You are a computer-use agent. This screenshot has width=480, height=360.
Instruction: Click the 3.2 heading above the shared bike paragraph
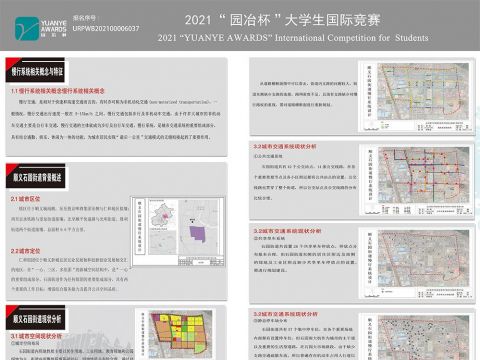[287, 231]
